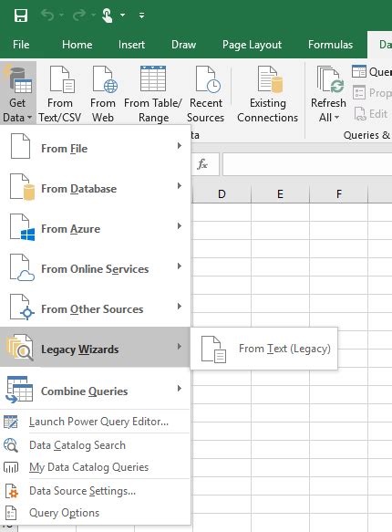The image size is (392, 532).
Task: Select column D header
Action: (222, 194)
